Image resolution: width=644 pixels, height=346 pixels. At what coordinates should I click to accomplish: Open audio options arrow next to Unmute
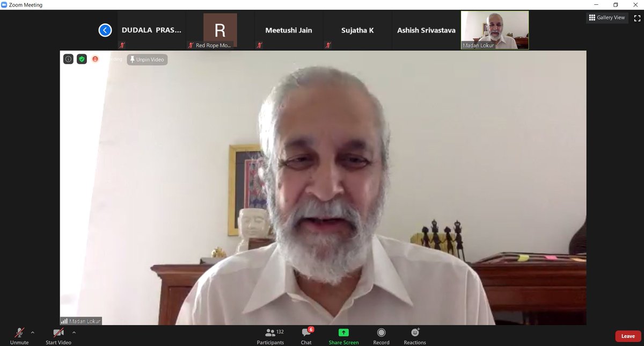point(32,333)
